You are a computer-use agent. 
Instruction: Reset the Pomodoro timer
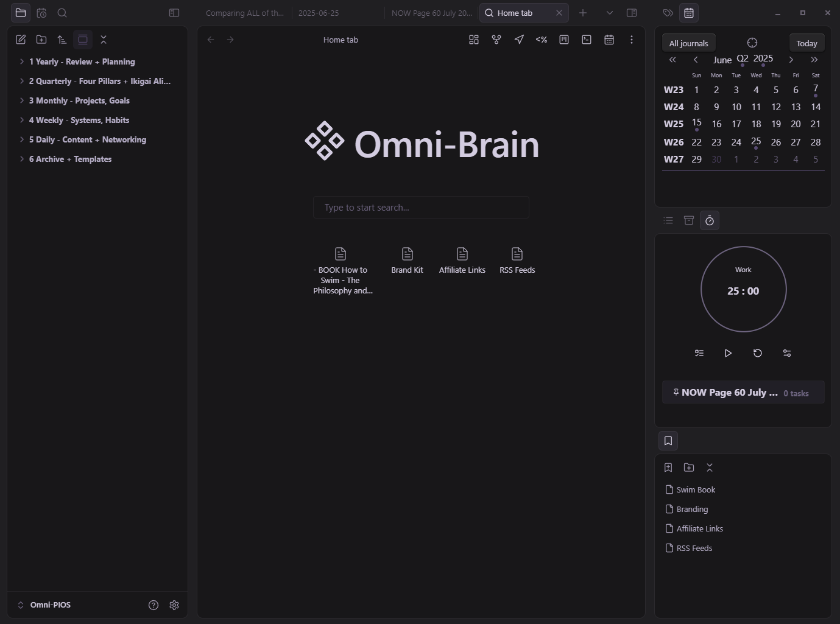(758, 353)
